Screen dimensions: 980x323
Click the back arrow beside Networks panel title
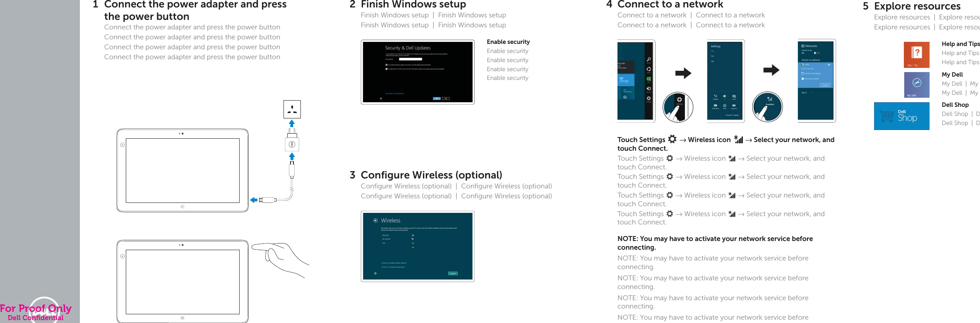(803, 46)
